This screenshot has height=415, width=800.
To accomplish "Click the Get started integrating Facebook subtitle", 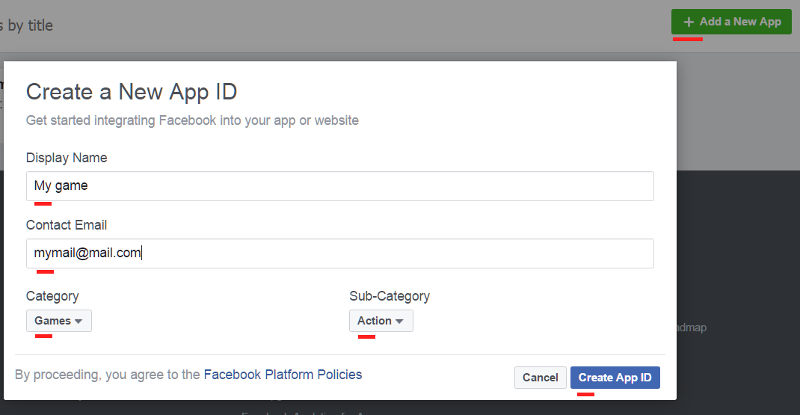I will point(192,121).
